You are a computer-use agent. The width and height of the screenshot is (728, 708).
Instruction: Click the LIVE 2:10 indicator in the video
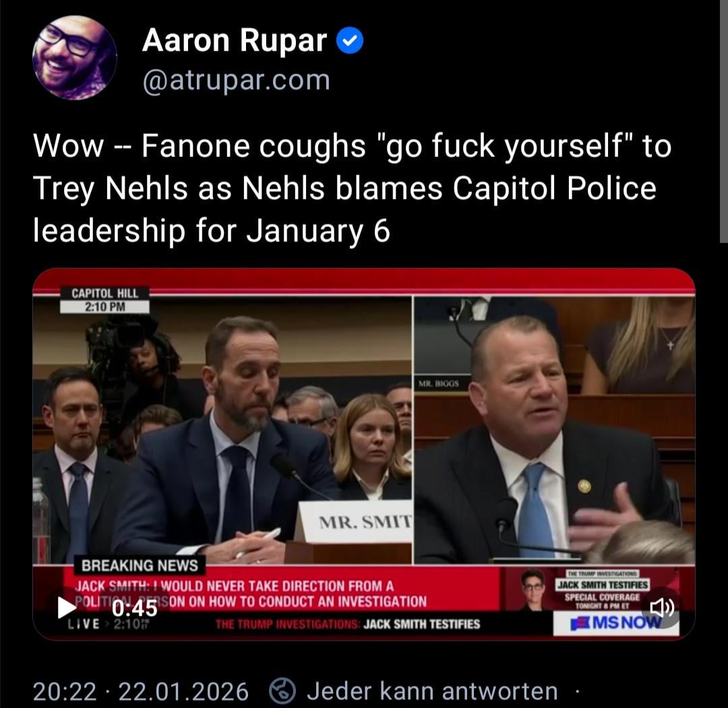[108, 624]
